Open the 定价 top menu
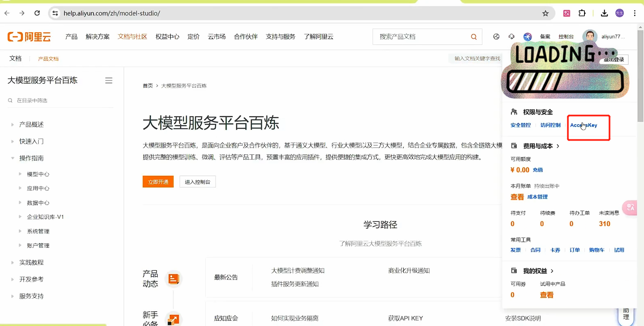644x326 pixels. (193, 37)
